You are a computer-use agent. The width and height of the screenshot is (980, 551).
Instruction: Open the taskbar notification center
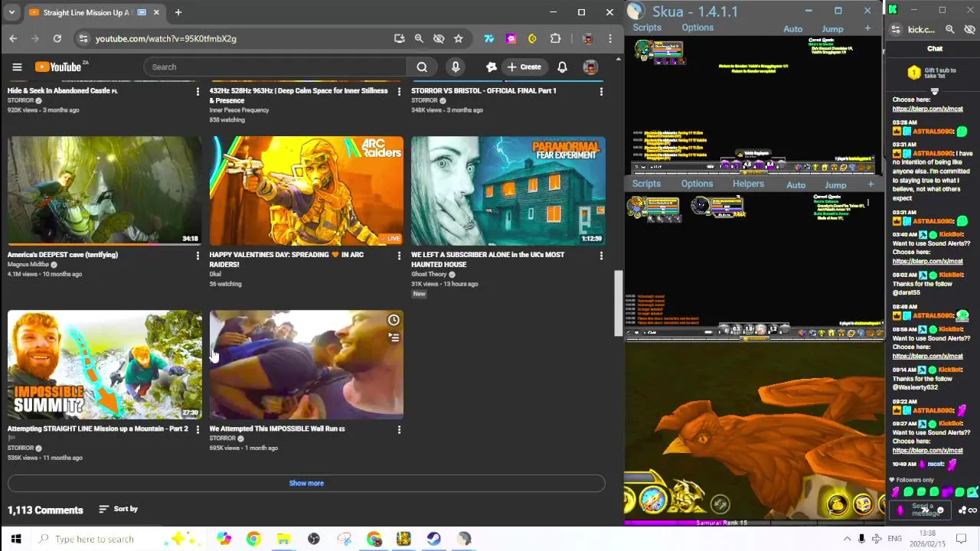click(x=962, y=539)
